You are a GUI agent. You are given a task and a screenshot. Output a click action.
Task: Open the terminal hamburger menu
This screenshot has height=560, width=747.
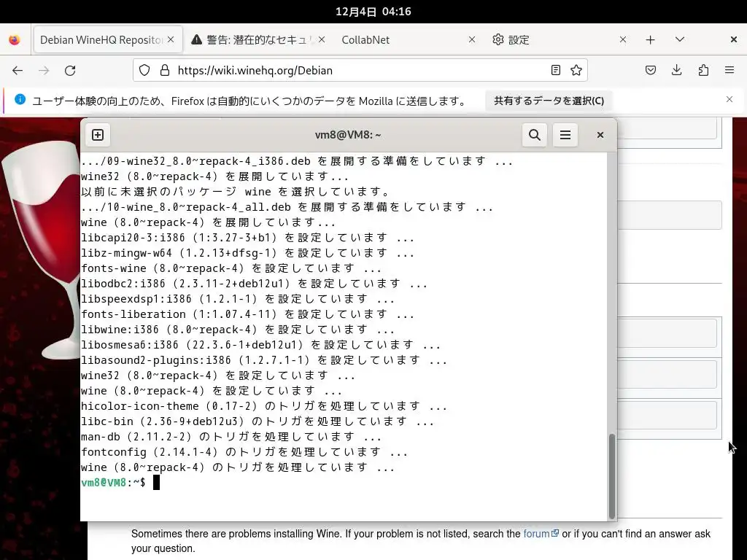565,135
